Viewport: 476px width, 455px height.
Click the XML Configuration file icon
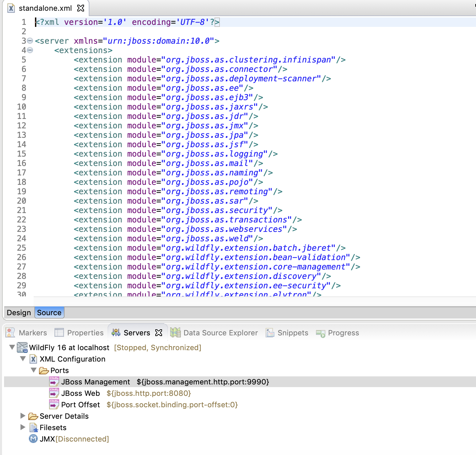(33, 359)
